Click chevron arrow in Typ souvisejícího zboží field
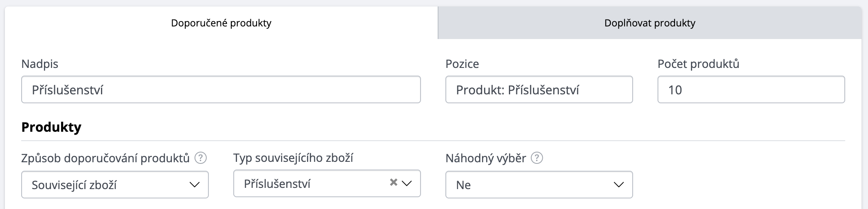 coord(407,183)
